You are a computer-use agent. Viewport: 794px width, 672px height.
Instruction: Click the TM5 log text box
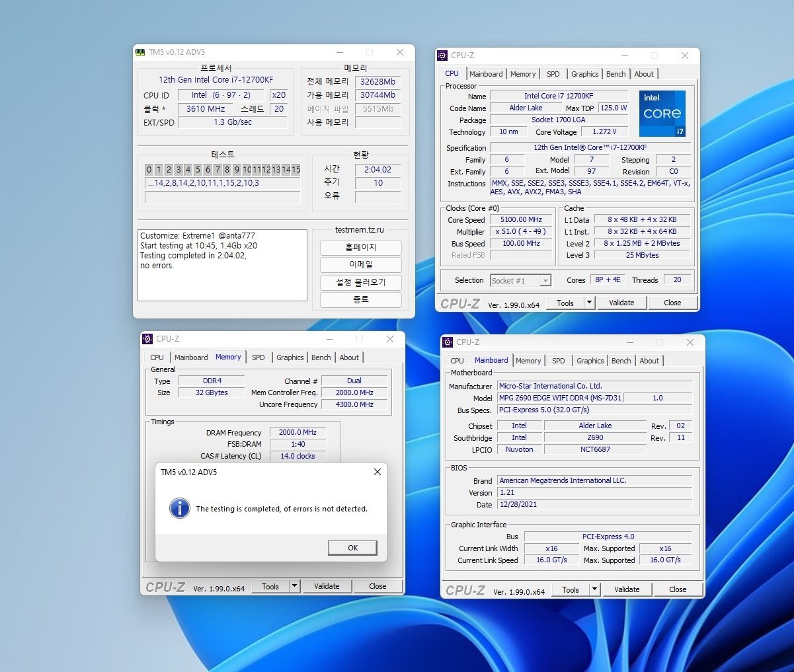coord(223,265)
